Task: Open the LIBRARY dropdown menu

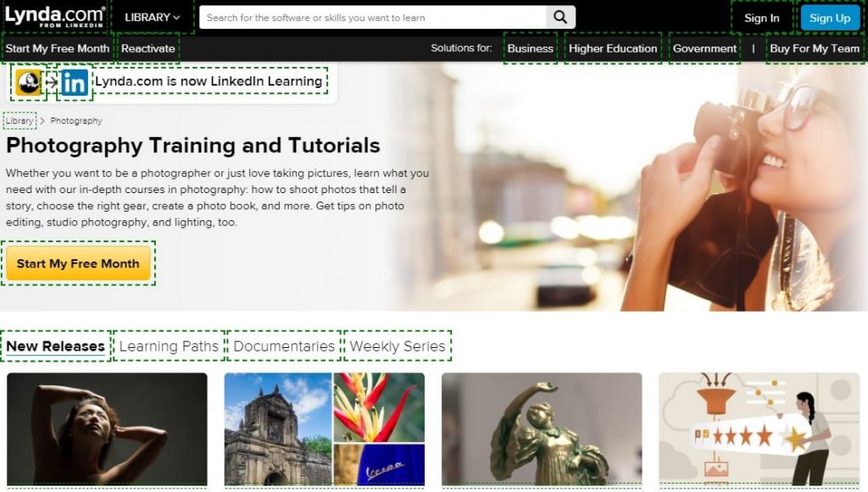Action: pyautogui.click(x=150, y=16)
